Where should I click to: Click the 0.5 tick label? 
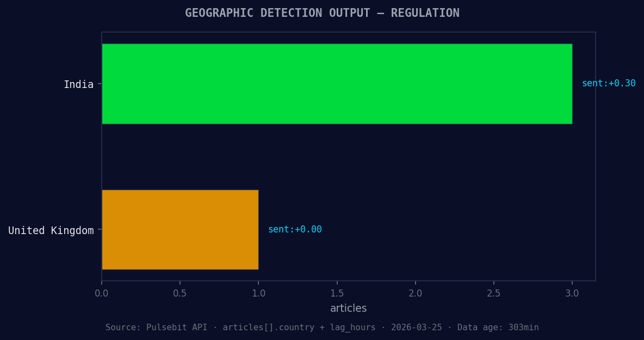(180, 293)
